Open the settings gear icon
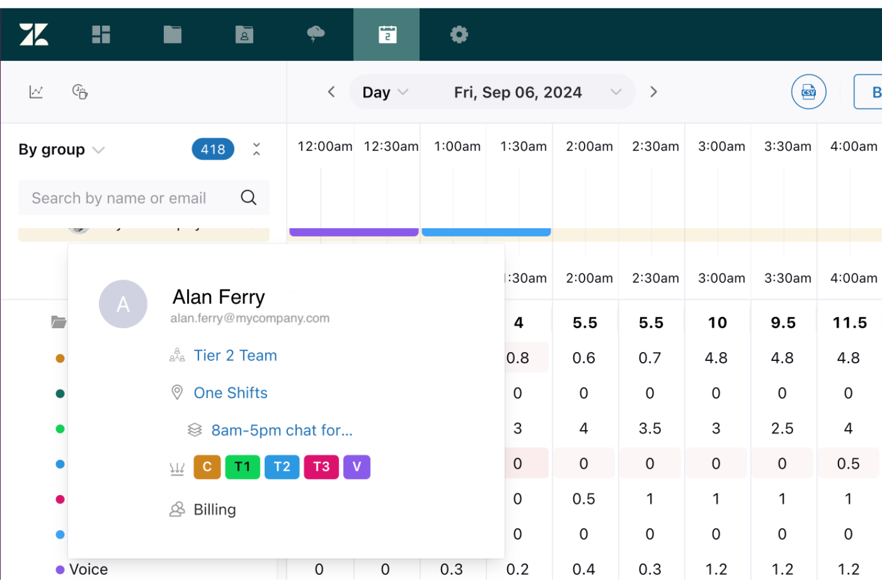This screenshot has width=882, height=588. [458, 34]
